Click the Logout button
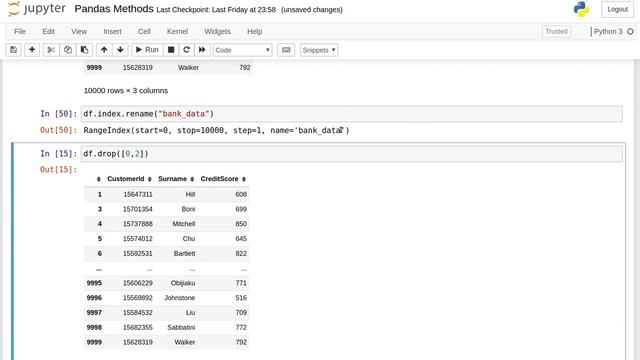640x360 pixels. click(617, 9)
